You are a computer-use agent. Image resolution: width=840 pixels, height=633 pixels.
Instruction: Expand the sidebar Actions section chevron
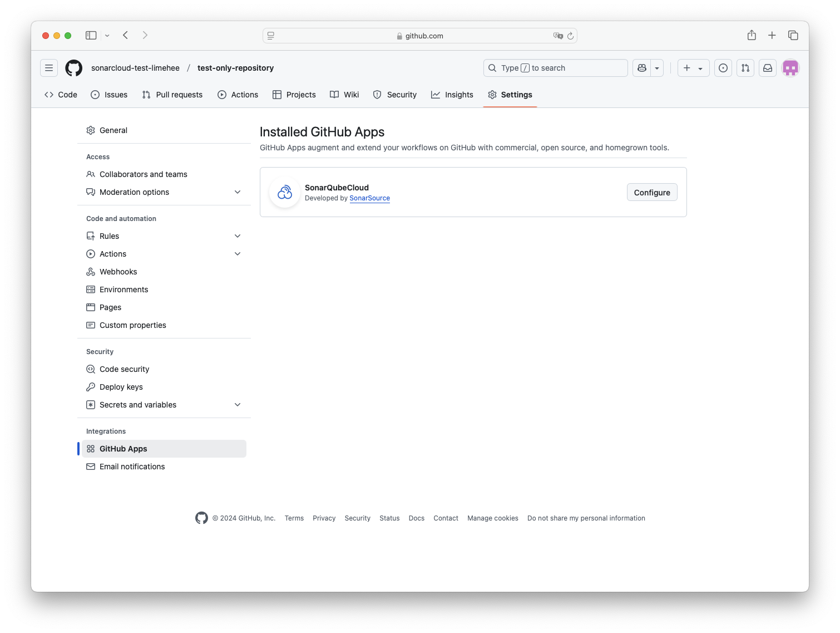[238, 254]
